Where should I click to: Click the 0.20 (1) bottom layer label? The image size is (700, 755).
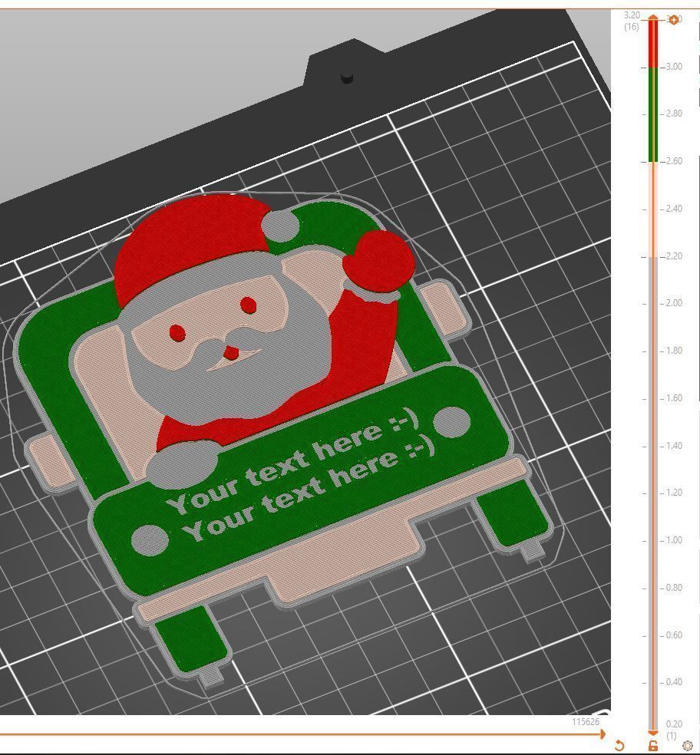point(673,730)
